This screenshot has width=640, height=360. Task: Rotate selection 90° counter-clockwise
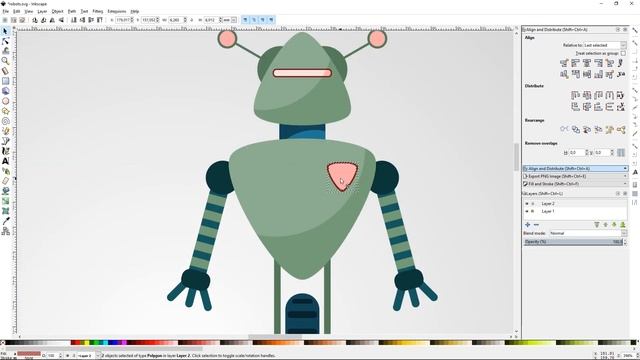coord(35,20)
